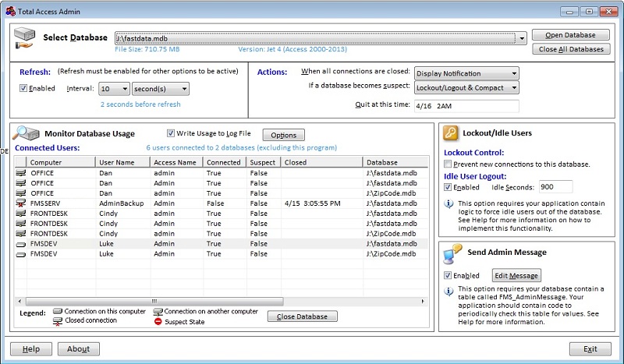This screenshot has width=624, height=364.
Task: Check Prevent new connections to this database
Action: coord(448,164)
